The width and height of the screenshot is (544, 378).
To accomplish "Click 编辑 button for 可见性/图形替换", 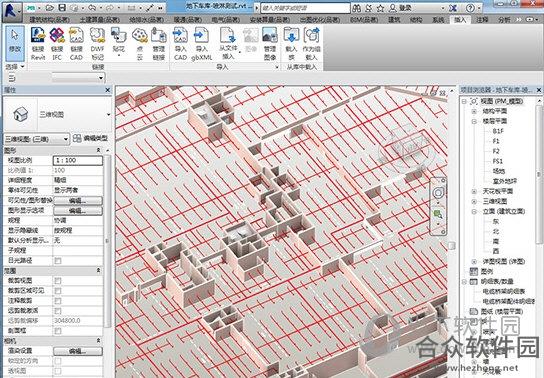I will point(78,200).
